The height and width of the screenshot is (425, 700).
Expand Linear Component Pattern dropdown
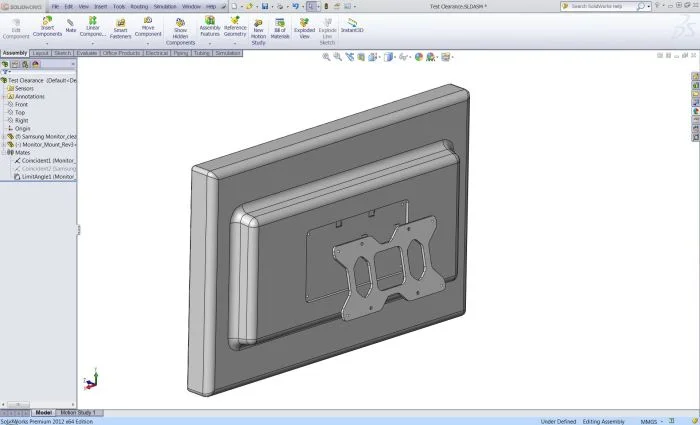tap(93, 43)
